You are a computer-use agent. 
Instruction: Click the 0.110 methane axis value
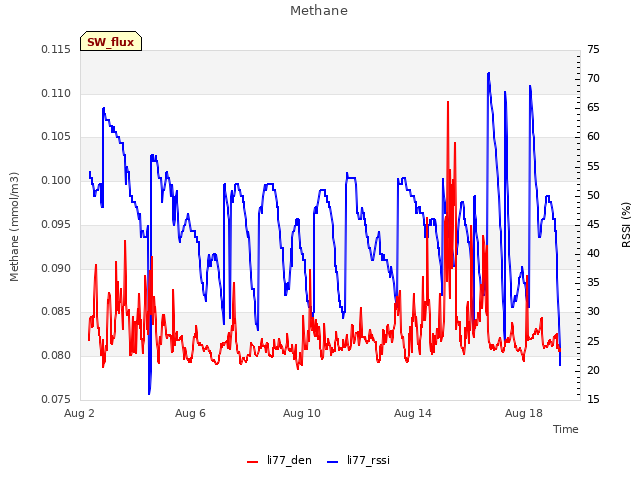(x=56, y=93)
